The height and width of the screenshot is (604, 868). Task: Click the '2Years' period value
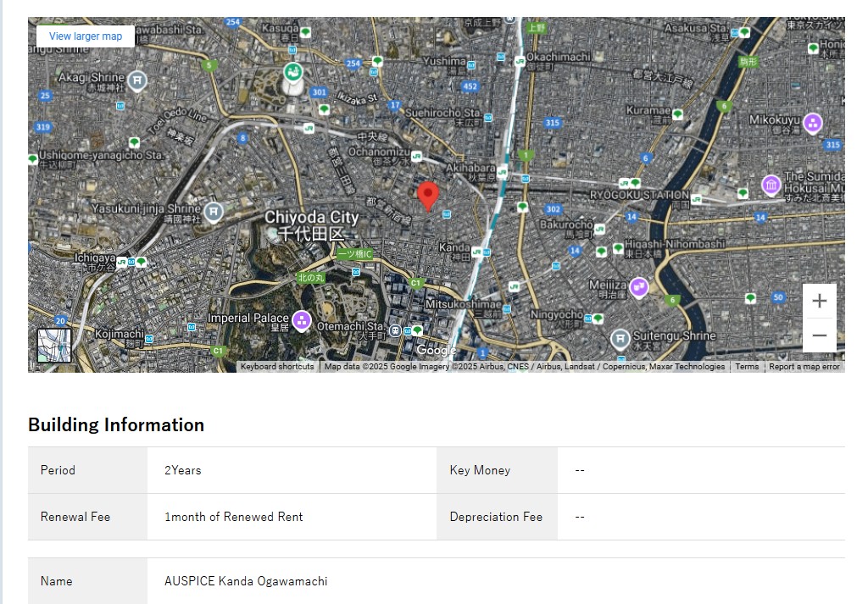coord(183,470)
